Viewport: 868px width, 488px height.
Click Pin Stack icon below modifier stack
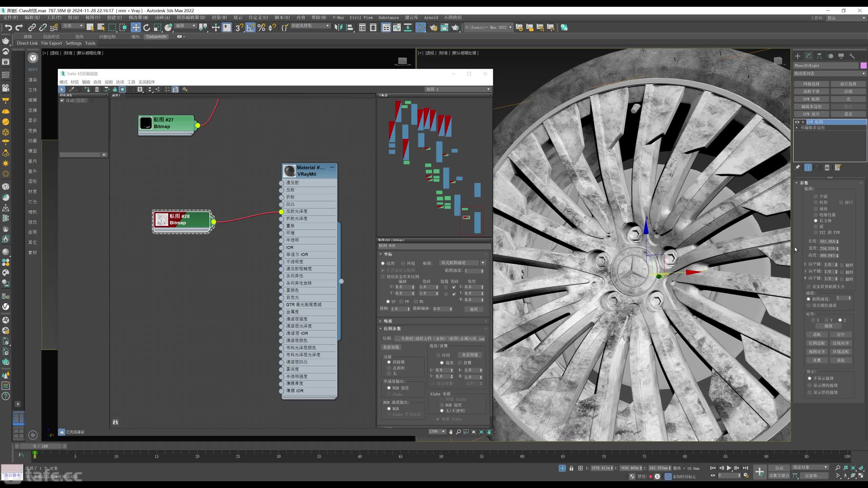click(797, 167)
